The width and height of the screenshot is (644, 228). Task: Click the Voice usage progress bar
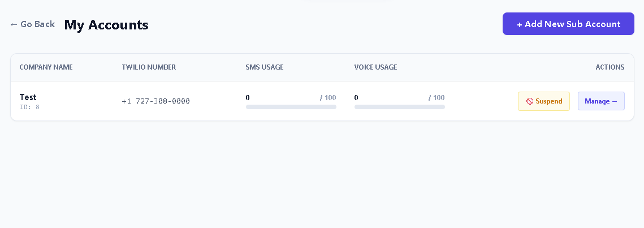[399, 107]
